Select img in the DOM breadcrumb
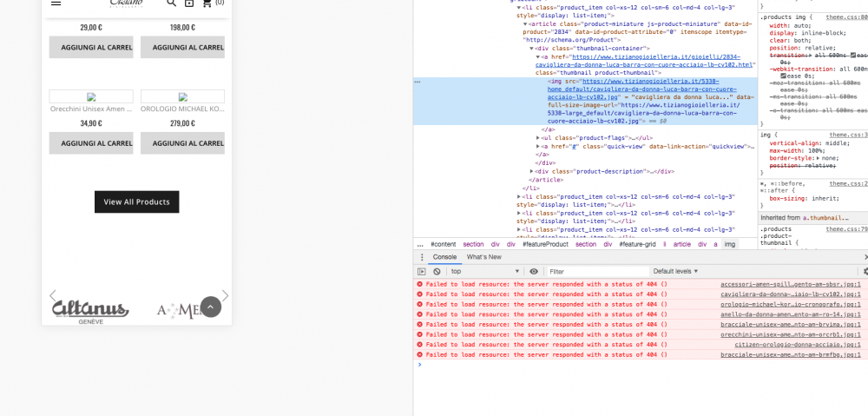 [x=730, y=244]
